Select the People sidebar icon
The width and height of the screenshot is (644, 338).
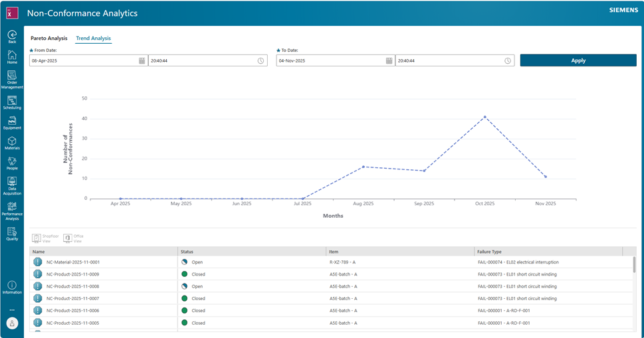point(12,161)
